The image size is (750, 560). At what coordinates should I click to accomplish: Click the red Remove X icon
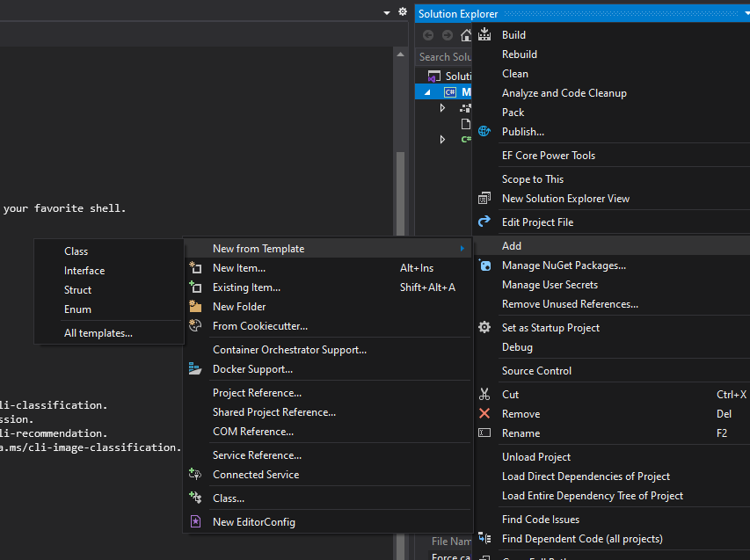484,413
